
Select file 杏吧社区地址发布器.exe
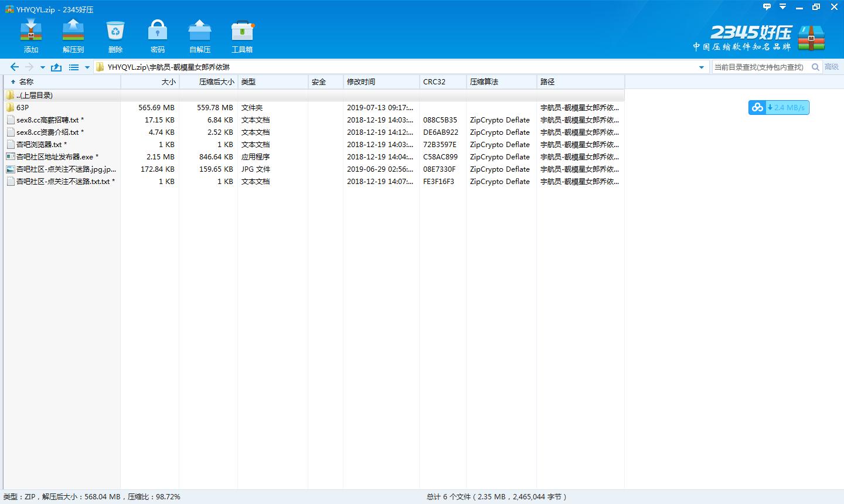coord(314,156)
